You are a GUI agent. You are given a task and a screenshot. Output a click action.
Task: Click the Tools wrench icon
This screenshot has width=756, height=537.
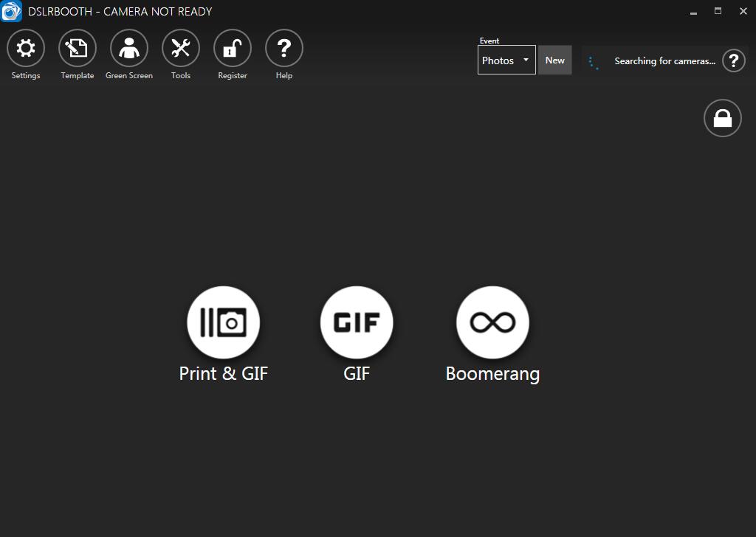[180, 47]
